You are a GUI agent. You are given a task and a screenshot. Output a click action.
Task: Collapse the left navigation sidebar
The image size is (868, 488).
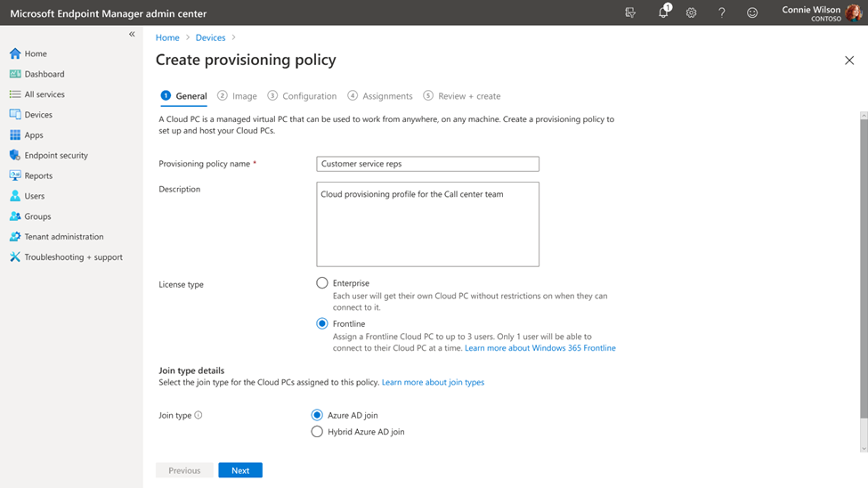point(132,35)
